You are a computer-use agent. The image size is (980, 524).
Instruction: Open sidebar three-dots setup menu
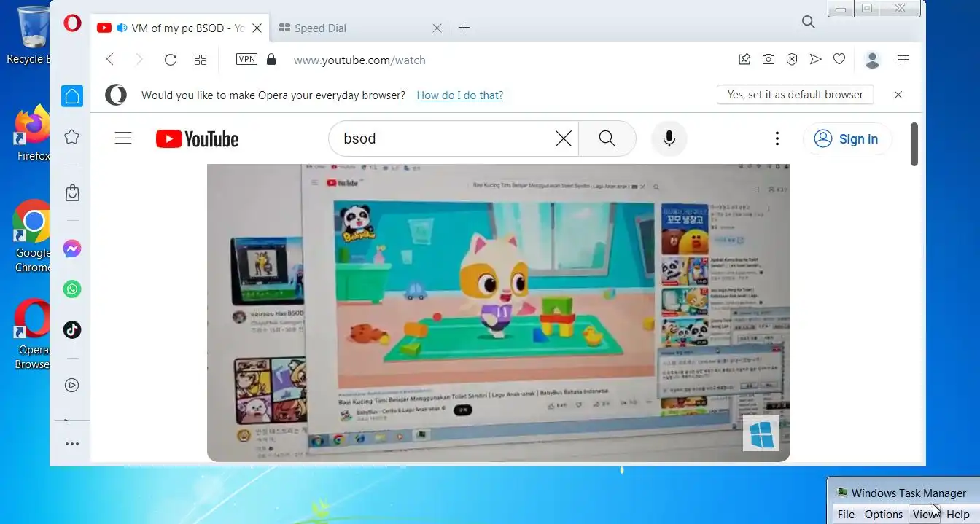pos(71,443)
